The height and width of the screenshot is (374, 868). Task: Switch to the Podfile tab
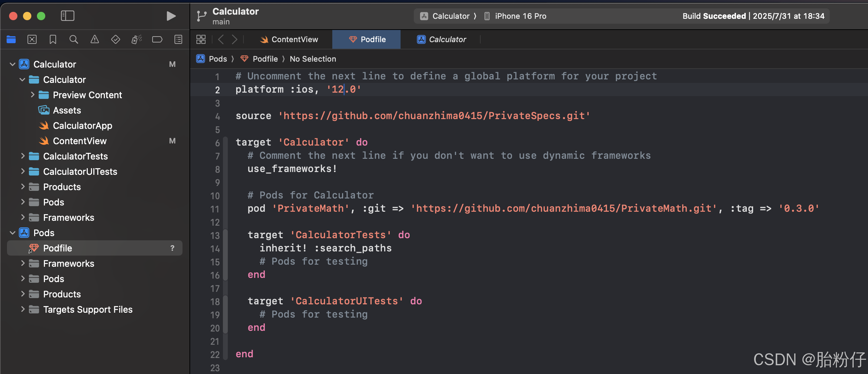pyautogui.click(x=366, y=39)
